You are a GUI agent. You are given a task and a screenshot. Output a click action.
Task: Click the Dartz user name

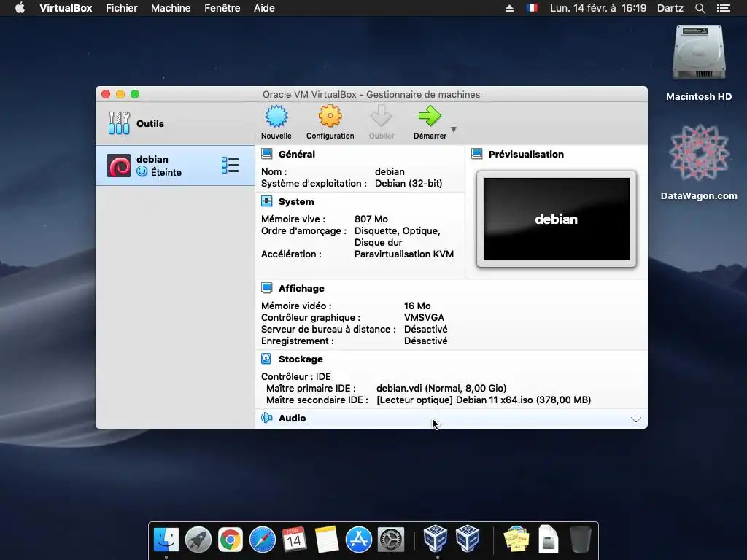click(x=670, y=8)
